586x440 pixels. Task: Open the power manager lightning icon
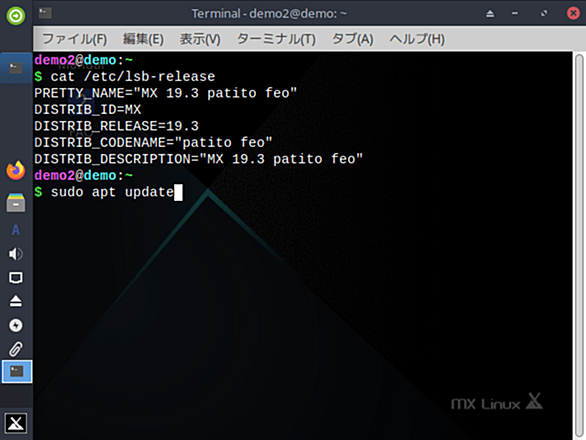point(16,325)
